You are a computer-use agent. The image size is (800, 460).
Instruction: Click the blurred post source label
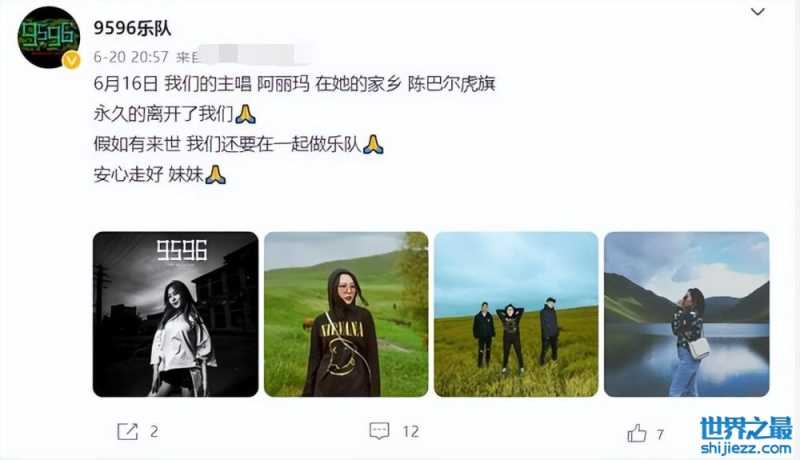[x=244, y=55]
